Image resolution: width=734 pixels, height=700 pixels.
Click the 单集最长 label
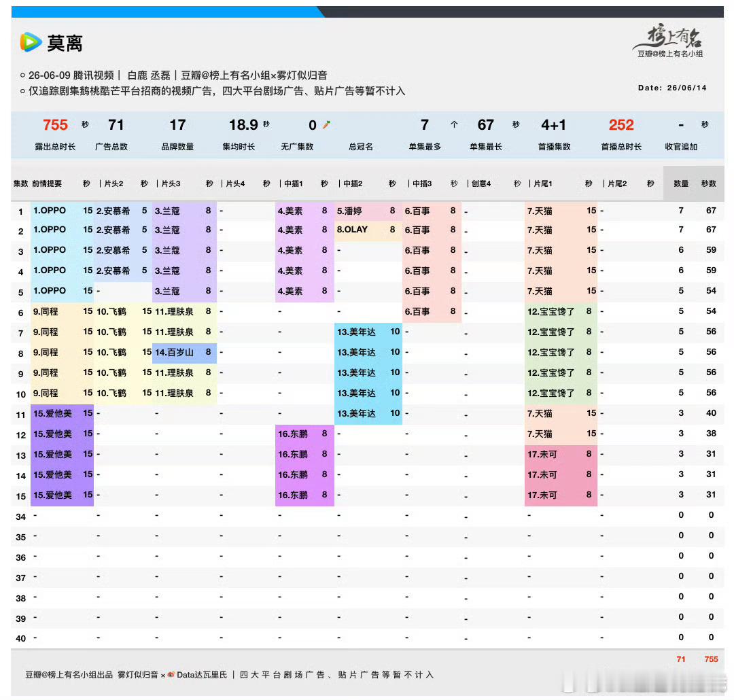pos(486,147)
